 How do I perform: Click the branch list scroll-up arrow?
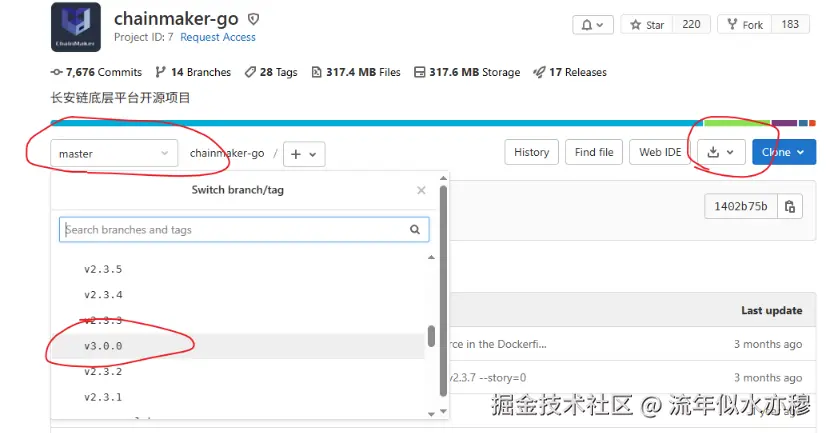(x=431, y=258)
